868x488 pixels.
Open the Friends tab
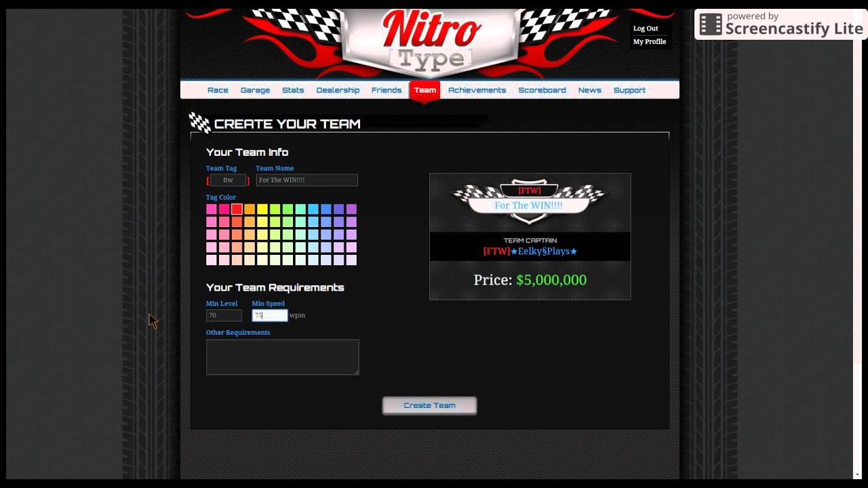click(x=387, y=90)
